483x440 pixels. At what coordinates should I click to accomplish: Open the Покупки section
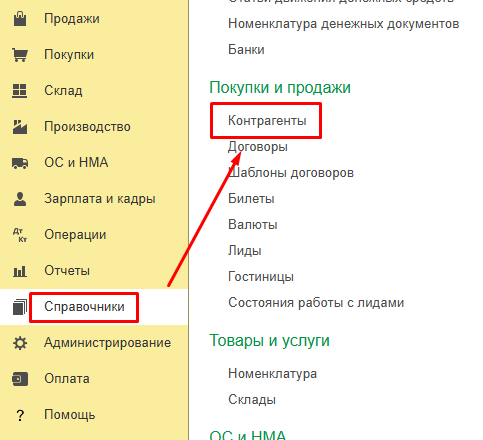pyautogui.click(x=69, y=55)
